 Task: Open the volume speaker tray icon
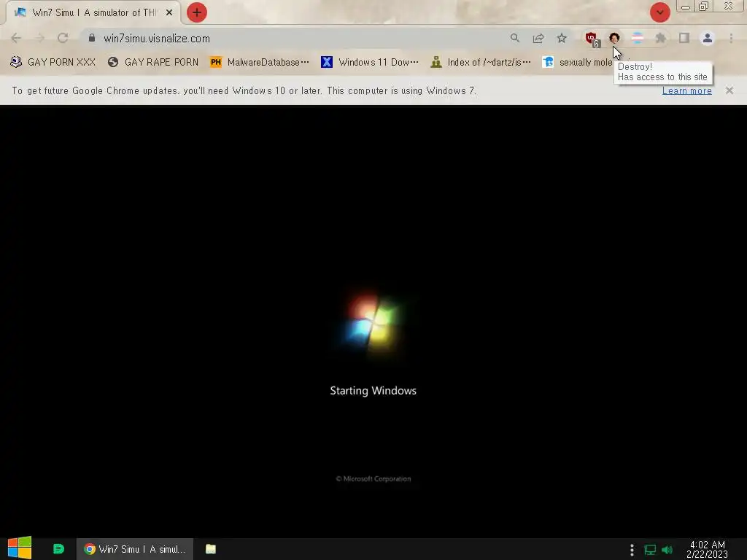667,550
